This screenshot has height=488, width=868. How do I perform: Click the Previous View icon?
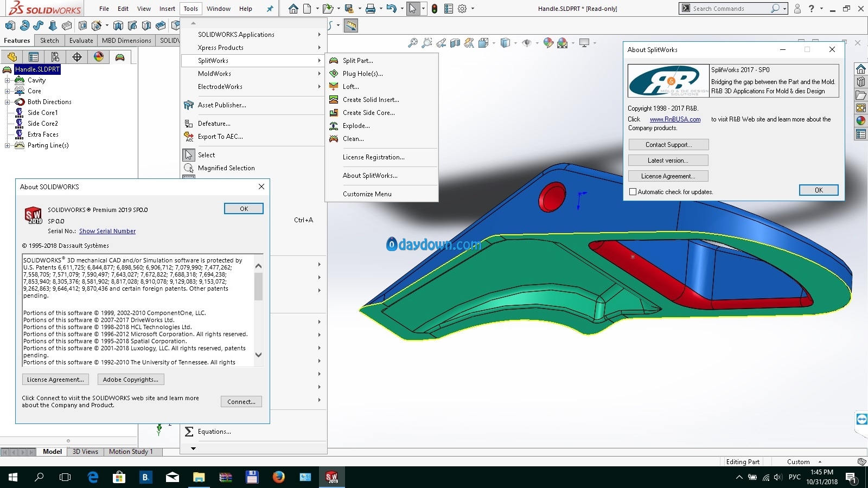point(441,43)
